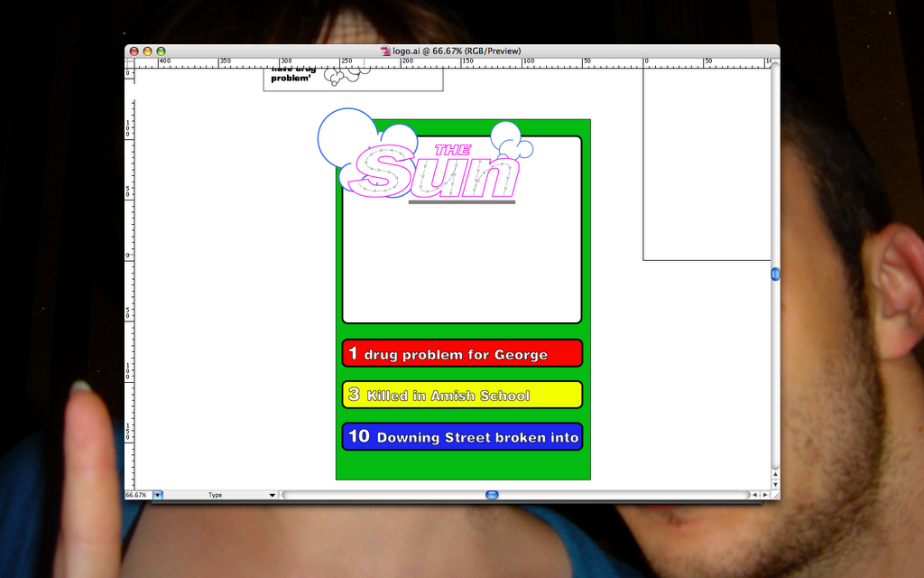This screenshot has width=924, height=578.
Task: Open the zoom level dropdown arrow
Action: pyautogui.click(x=157, y=496)
